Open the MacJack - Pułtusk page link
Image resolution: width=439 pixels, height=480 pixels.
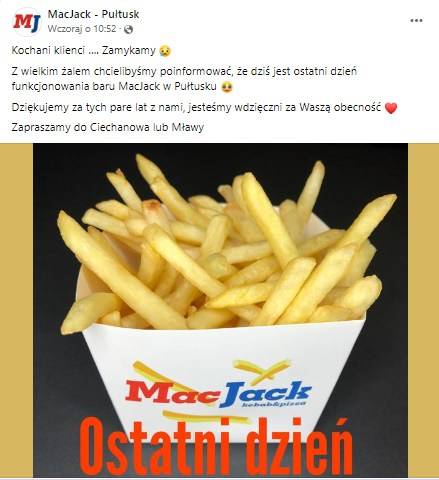(x=93, y=14)
